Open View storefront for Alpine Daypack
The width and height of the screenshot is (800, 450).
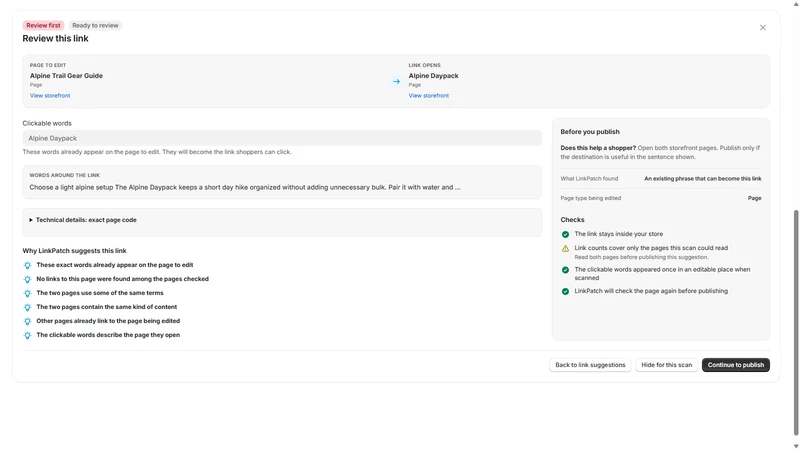click(x=429, y=95)
